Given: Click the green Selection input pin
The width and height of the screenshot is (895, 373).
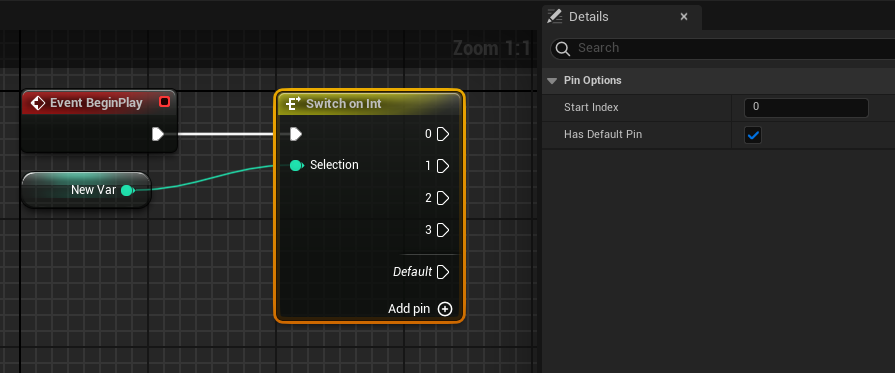Looking at the screenshot, I should 296,165.
